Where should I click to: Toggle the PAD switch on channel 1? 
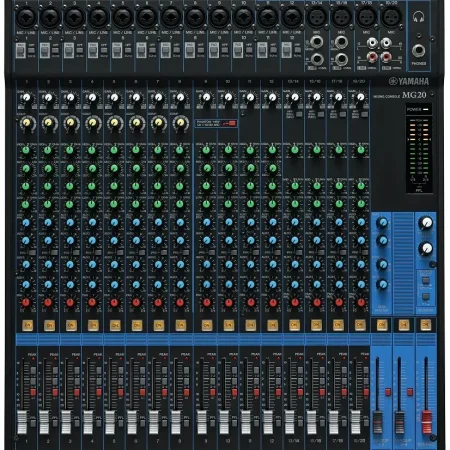pyautogui.click(x=21, y=50)
